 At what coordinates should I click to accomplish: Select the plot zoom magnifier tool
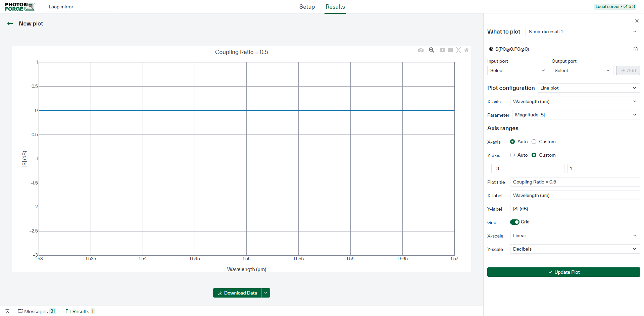[x=432, y=50]
